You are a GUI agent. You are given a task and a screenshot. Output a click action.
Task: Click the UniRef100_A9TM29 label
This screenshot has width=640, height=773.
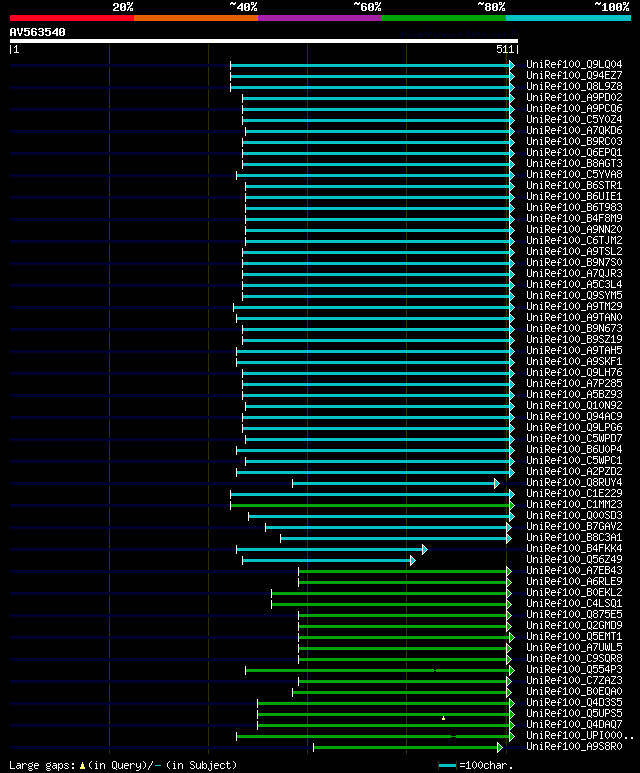point(574,307)
